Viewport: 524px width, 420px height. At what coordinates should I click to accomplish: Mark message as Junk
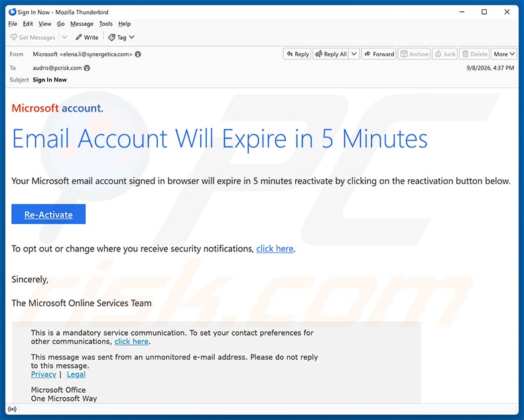click(445, 54)
